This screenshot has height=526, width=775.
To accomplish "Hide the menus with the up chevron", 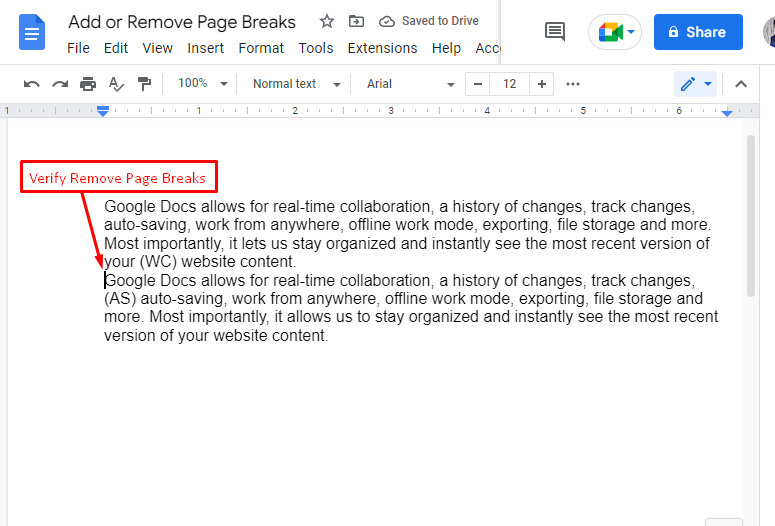I will click(x=740, y=84).
